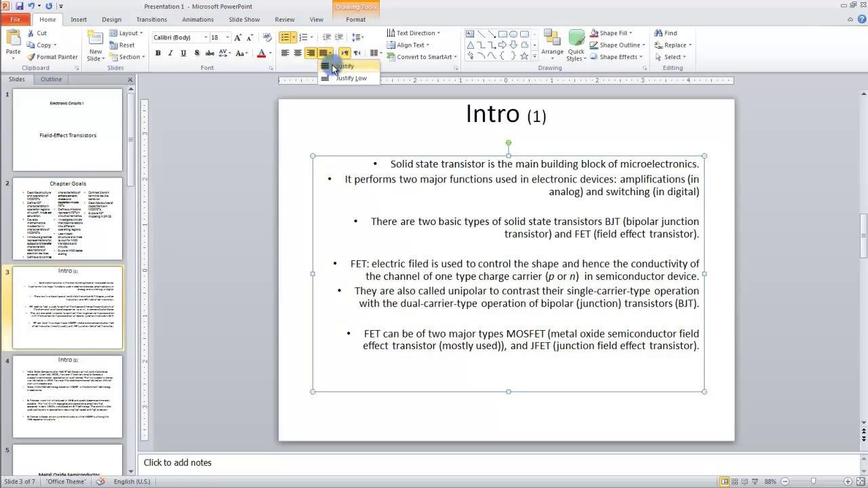The height and width of the screenshot is (488, 868).
Task: Start Slide Show from status bar
Action: (755, 481)
